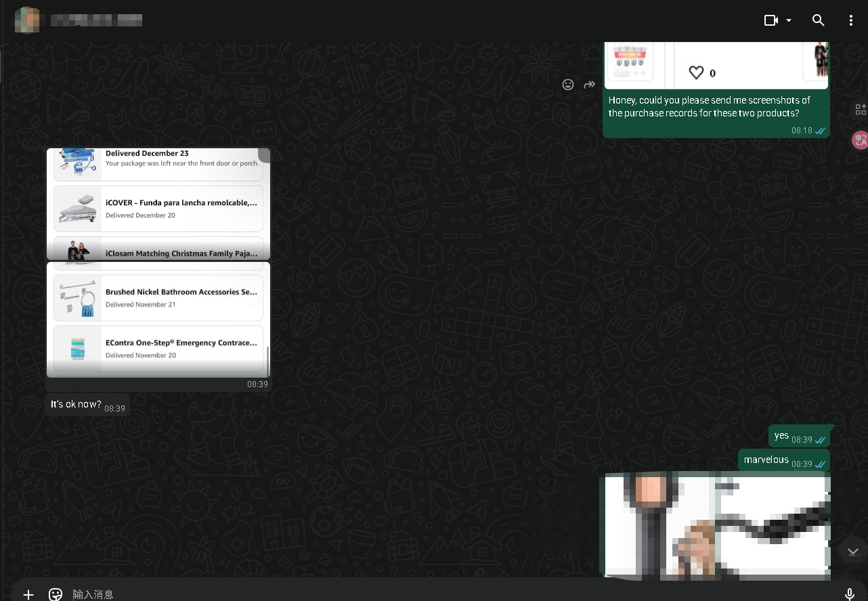Screen dimensions: 868x601
Task: Open the screenshot showing the iCOVER order
Action: (x=158, y=204)
